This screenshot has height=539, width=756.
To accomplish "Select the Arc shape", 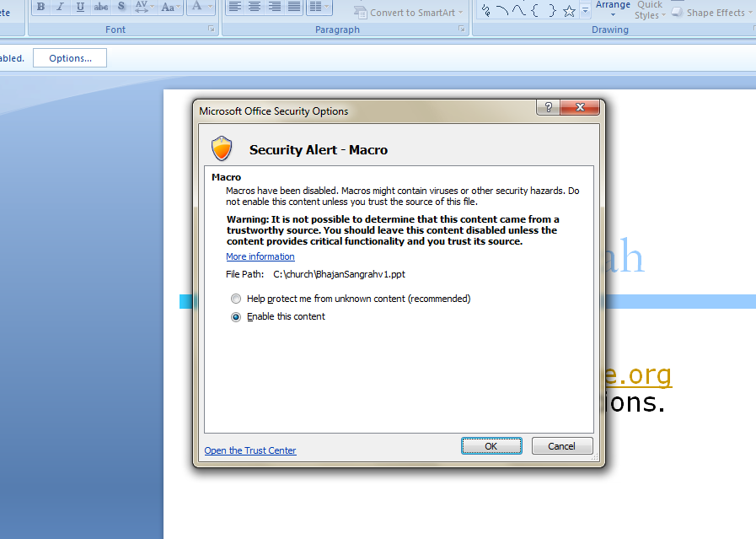I will 502,11.
